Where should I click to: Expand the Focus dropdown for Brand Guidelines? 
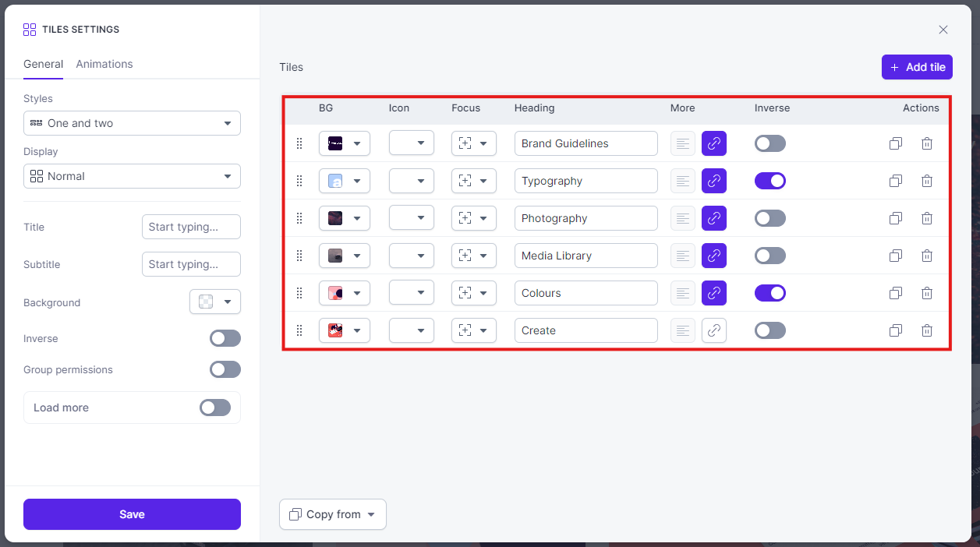tap(473, 143)
